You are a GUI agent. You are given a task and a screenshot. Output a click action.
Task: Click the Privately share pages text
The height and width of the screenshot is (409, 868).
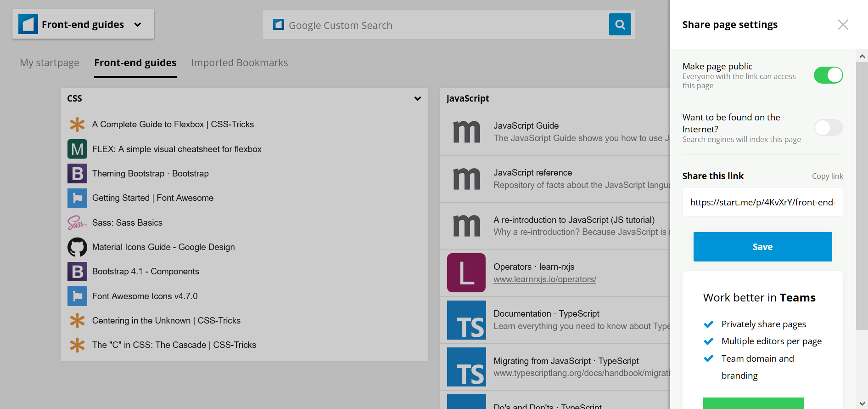point(764,324)
